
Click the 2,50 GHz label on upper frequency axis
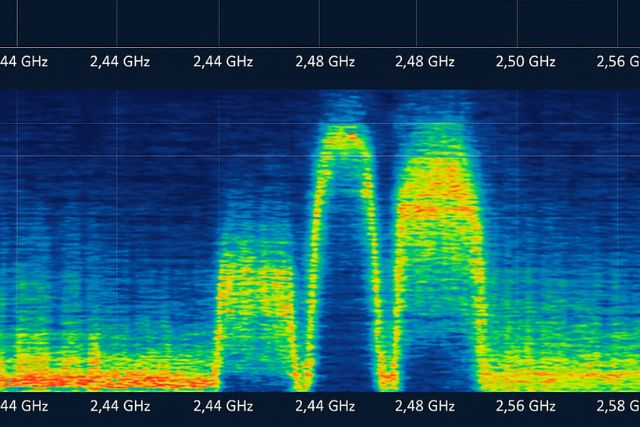pos(525,62)
